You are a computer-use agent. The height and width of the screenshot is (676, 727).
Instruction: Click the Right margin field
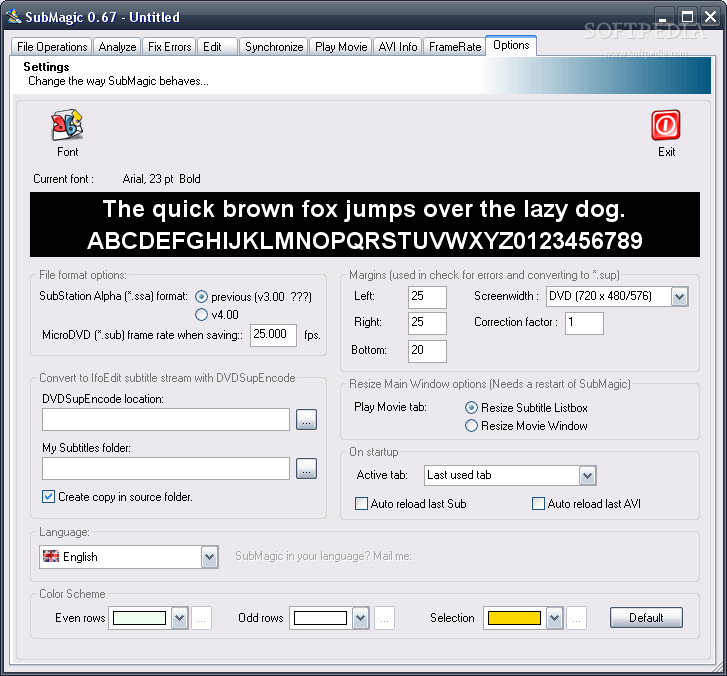click(x=427, y=323)
